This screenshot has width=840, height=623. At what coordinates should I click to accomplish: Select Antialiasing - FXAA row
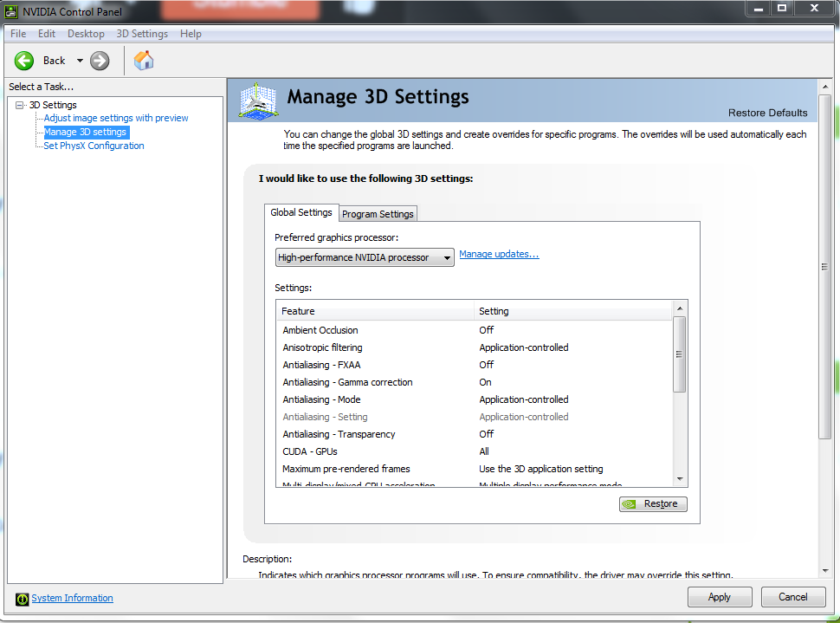pyautogui.click(x=474, y=365)
